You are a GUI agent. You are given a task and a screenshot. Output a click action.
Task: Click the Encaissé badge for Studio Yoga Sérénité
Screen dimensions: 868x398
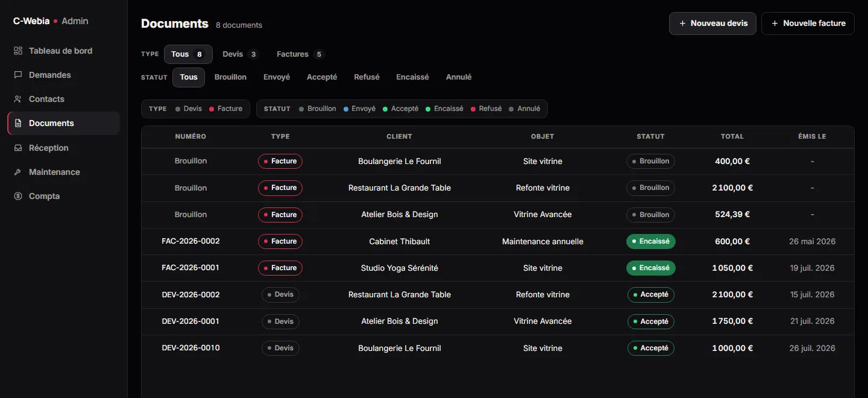[x=651, y=268]
